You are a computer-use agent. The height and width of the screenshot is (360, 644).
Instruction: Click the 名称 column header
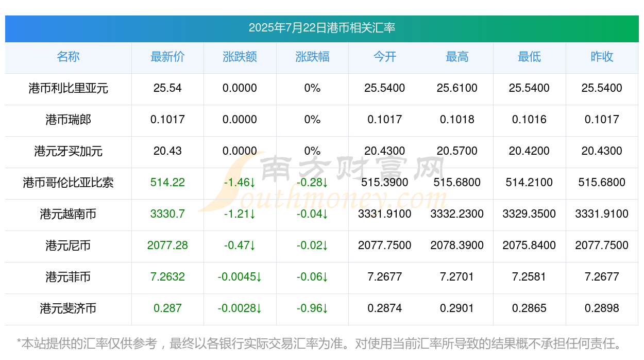point(68,57)
